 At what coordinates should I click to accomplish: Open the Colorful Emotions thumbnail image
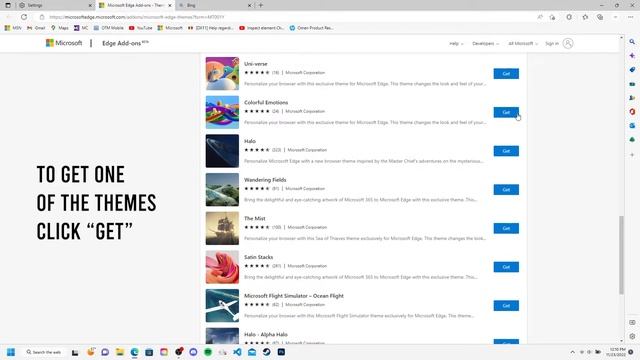click(222, 112)
